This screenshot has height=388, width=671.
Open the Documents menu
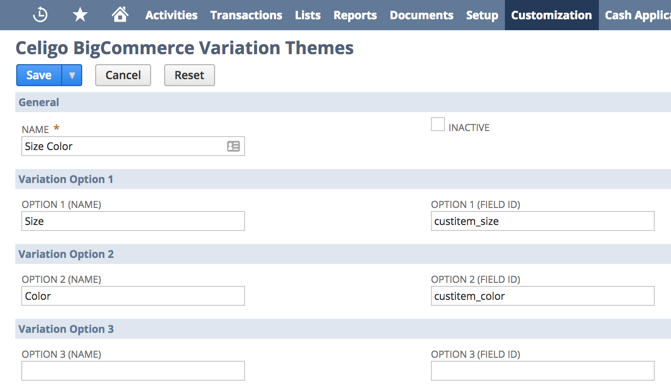click(x=422, y=15)
